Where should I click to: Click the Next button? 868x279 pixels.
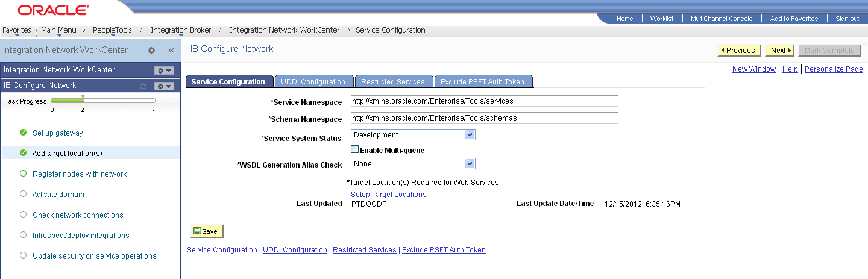pos(781,51)
